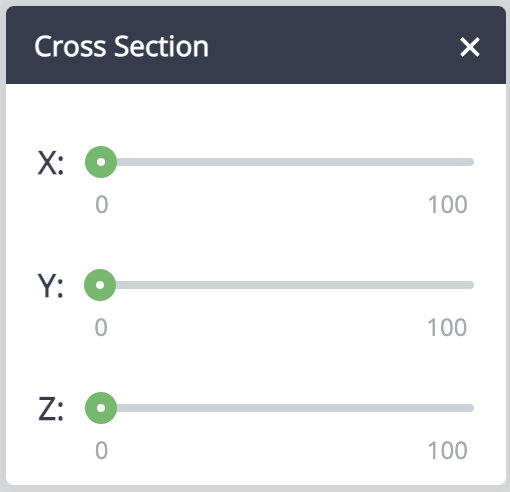Click the 100 label under X slider
This screenshot has width=510, height=492.
(448, 204)
